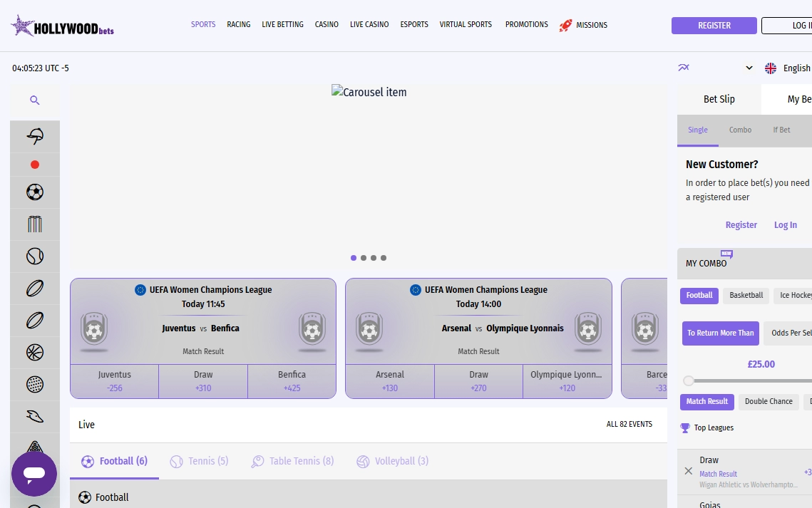This screenshot has height=508, width=812.
Task: Select To Return More Than option
Action: coord(720,333)
